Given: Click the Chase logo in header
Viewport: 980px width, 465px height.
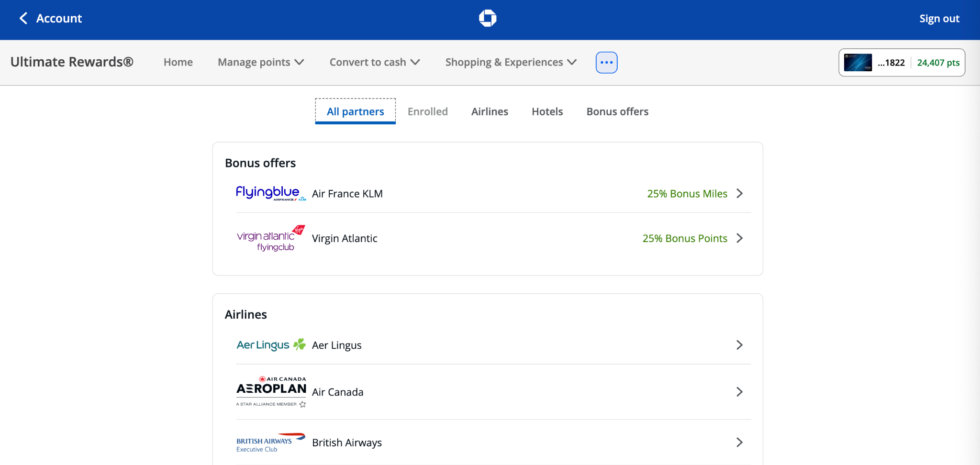Looking at the screenshot, I should pyautogui.click(x=488, y=19).
